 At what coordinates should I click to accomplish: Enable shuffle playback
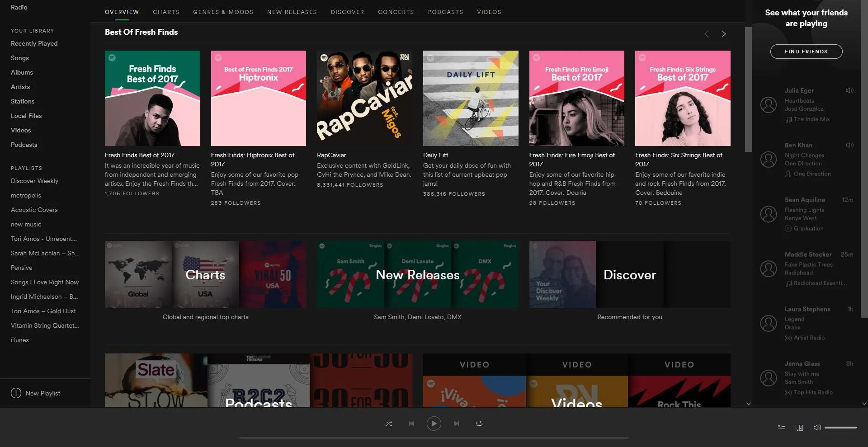point(389,423)
